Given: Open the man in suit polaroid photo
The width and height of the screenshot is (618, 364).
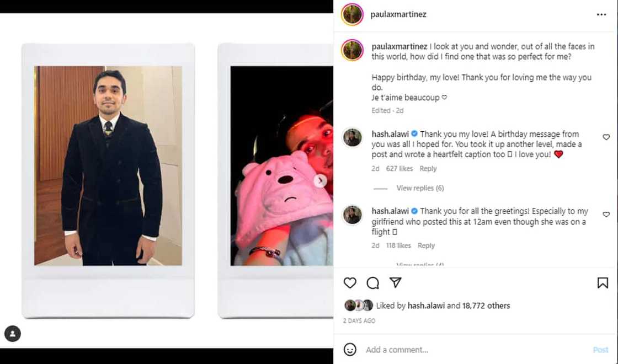Looking at the screenshot, I should click(108, 165).
